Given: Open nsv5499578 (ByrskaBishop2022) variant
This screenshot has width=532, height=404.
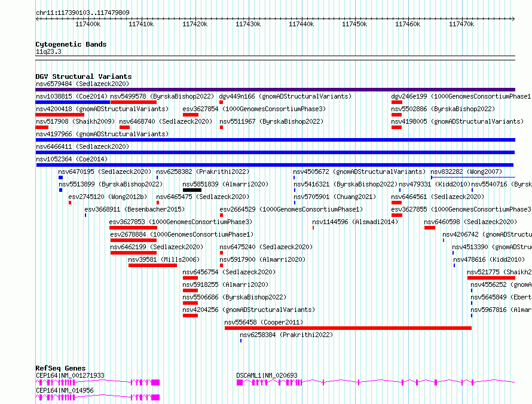Looking at the screenshot, I should coord(162,96).
